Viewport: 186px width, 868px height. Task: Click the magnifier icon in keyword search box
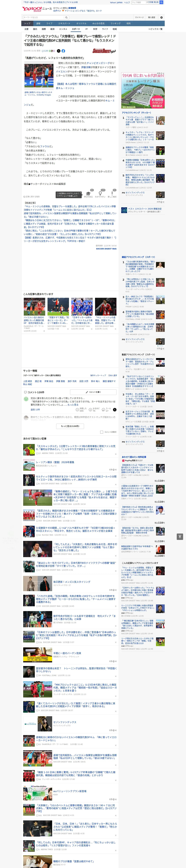[66, 17]
